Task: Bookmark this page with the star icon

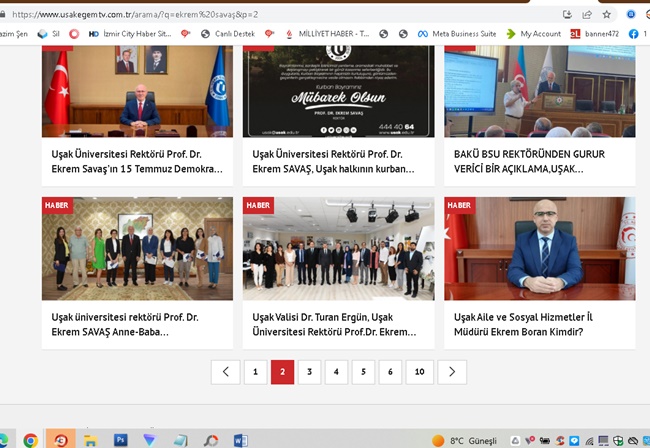Action: click(x=607, y=15)
